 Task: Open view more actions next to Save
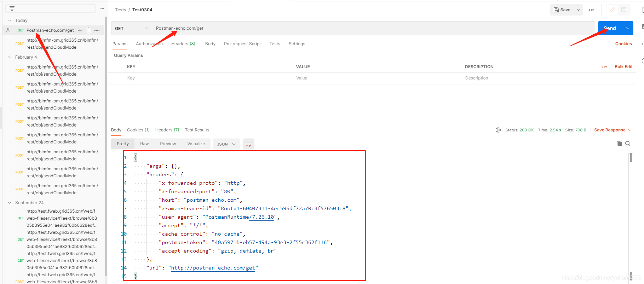591,10
